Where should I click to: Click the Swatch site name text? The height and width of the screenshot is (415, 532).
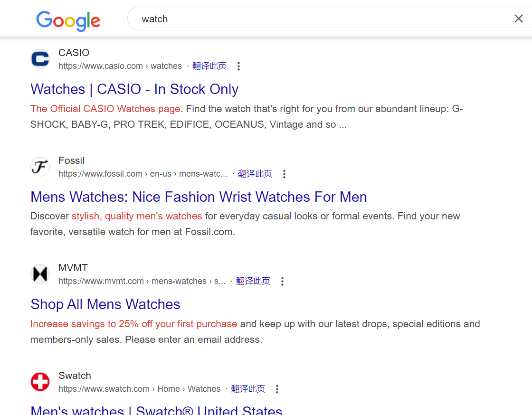[75, 376]
